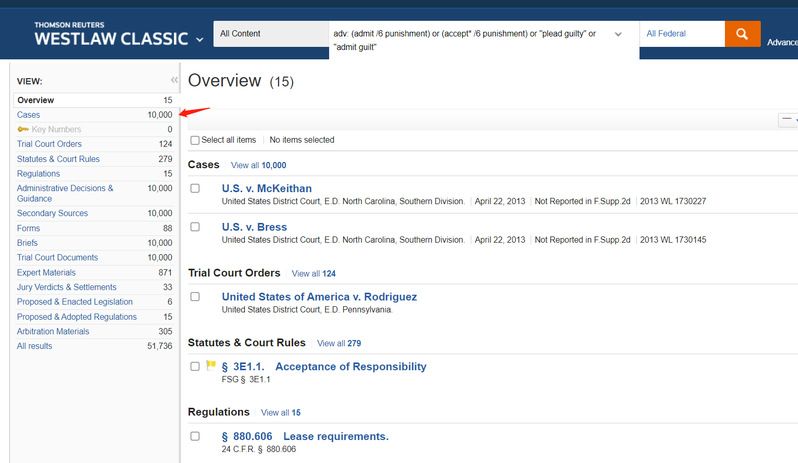Tick the Select all items checkbox
The image size is (798, 463).
coord(195,140)
